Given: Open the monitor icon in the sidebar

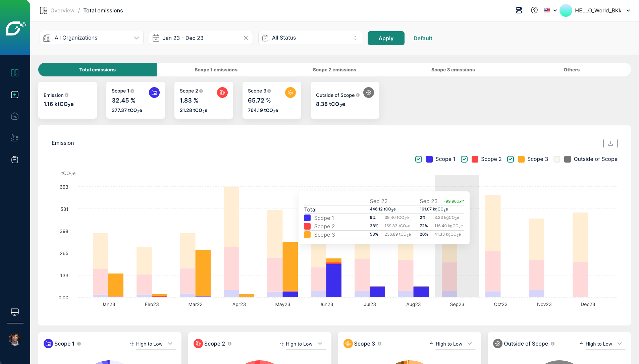Looking at the screenshot, I should [15, 312].
